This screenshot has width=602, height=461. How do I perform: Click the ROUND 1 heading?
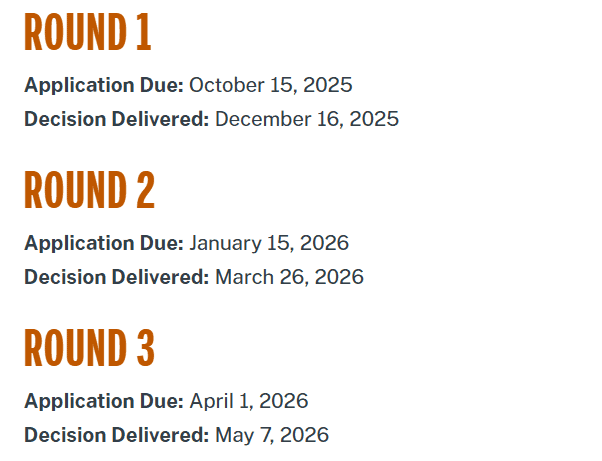pyautogui.click(x=87, y=33)
